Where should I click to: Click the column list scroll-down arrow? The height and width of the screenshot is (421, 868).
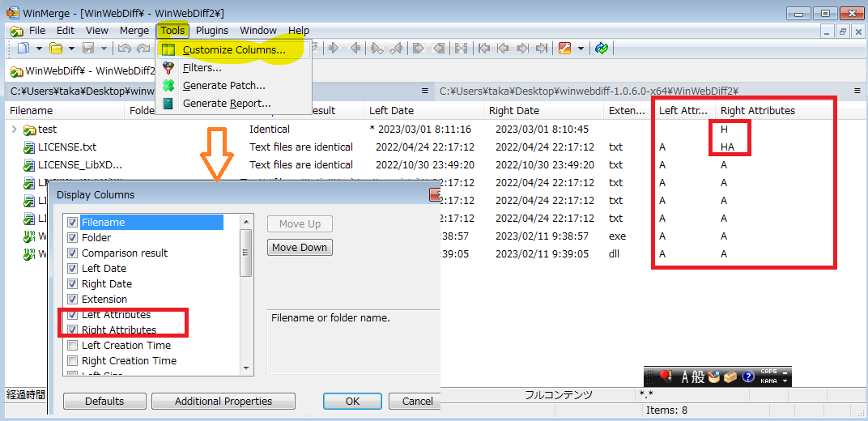(246, 368)
